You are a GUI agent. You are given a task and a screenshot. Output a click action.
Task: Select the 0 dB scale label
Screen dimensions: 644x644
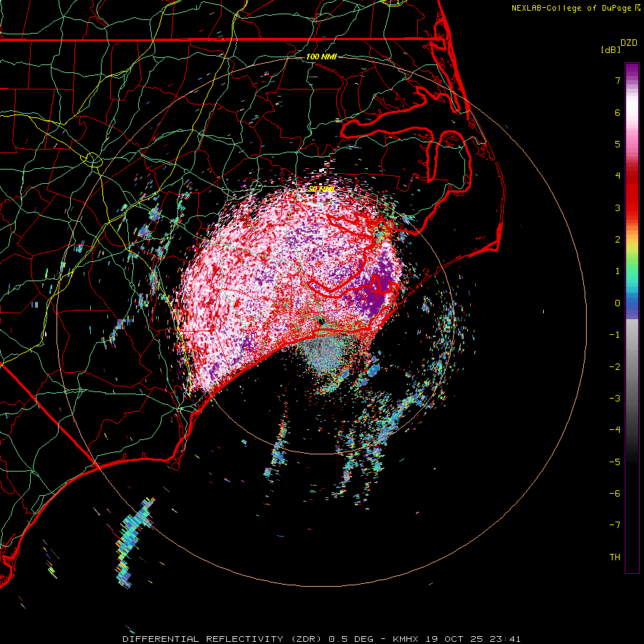[618, 303]
